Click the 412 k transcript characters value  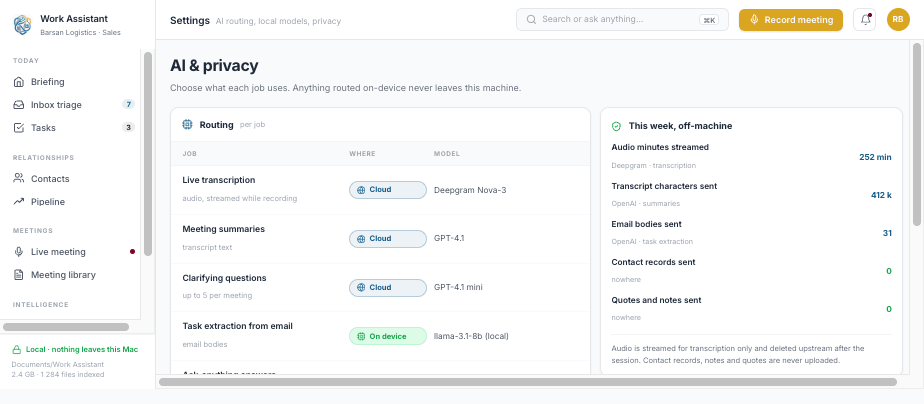click(x=881, y=196)
